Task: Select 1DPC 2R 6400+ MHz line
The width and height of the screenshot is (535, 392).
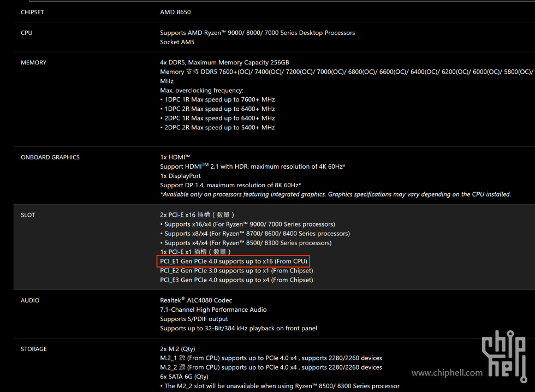Action: [x=217, y=109]
